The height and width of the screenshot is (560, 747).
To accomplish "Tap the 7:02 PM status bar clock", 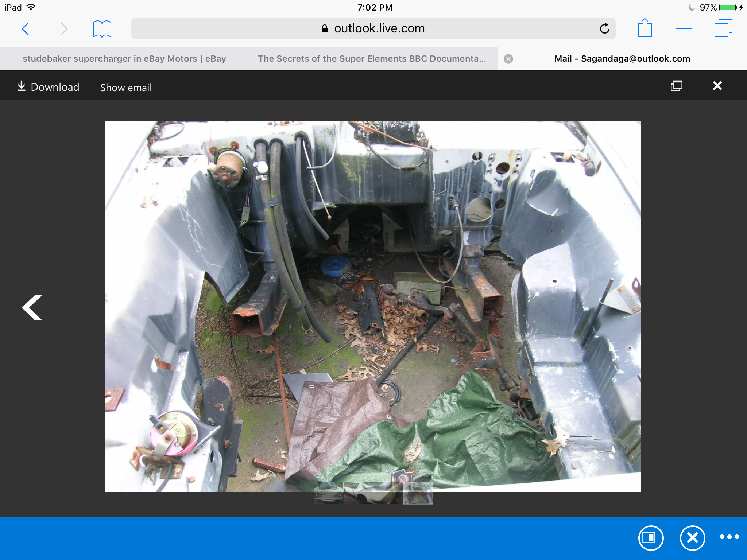I will click(375, 7).
